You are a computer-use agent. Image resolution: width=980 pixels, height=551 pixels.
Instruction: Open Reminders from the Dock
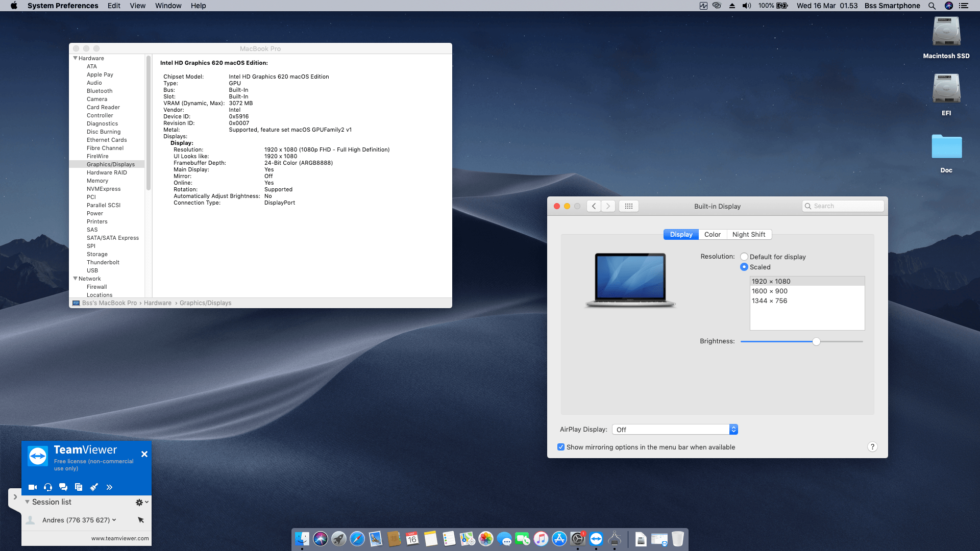[449, 539]
